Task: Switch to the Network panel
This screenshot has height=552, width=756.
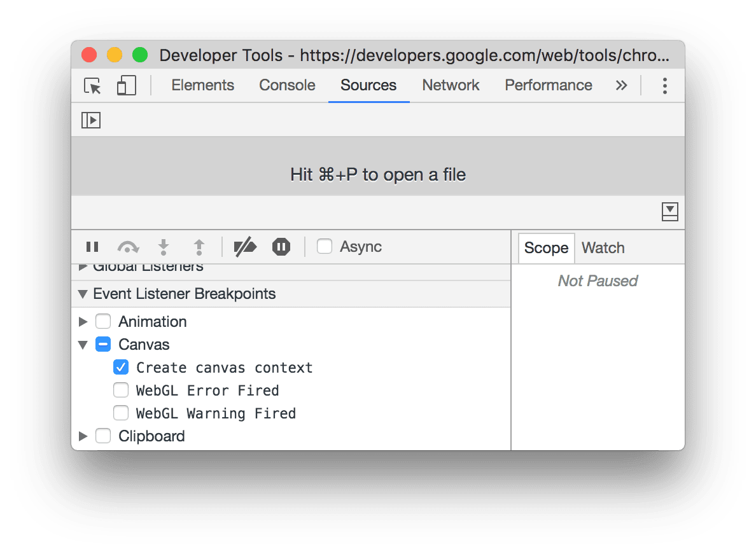Action: 451,85
